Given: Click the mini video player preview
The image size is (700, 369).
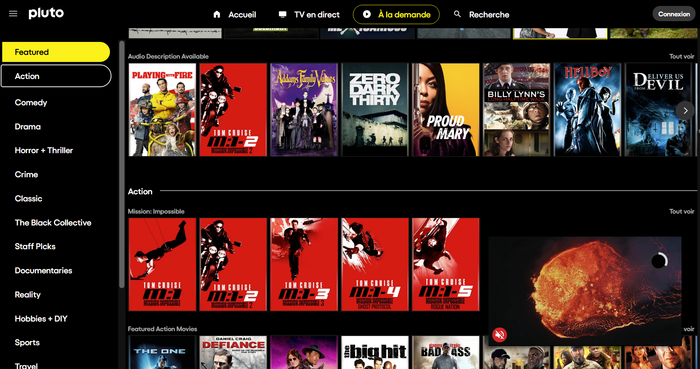Looking at the screenshot, I should [x=585, y=291].
